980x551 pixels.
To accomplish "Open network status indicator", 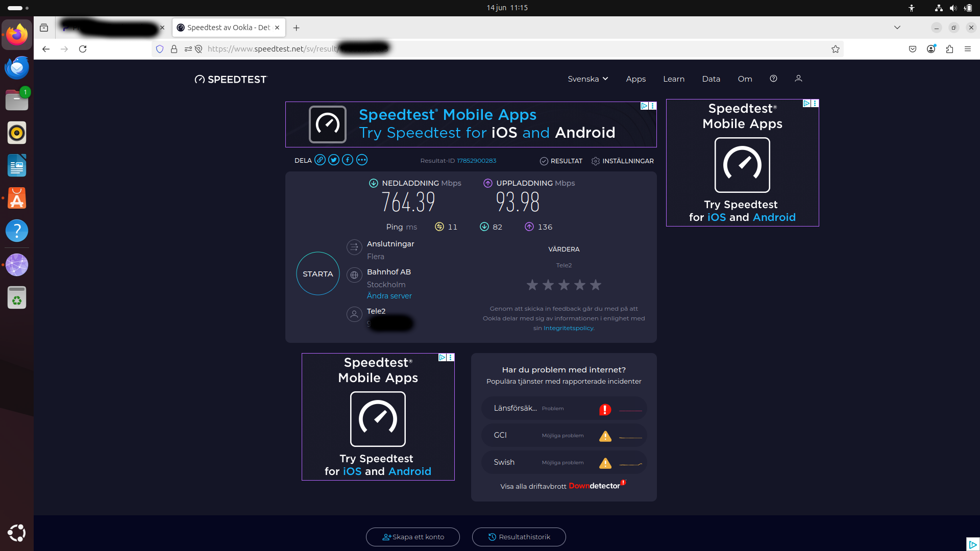I will [939, 8].
